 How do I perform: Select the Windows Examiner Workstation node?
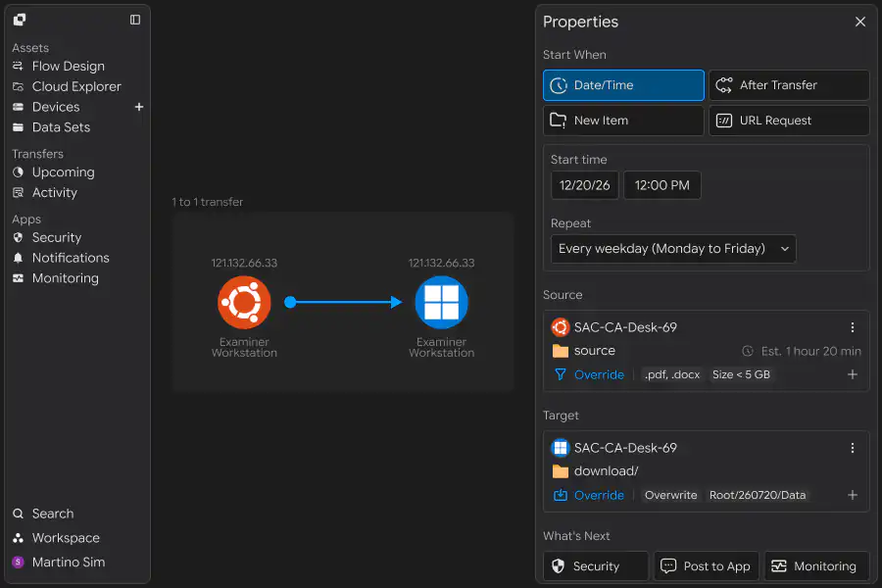tap(442, 303)
